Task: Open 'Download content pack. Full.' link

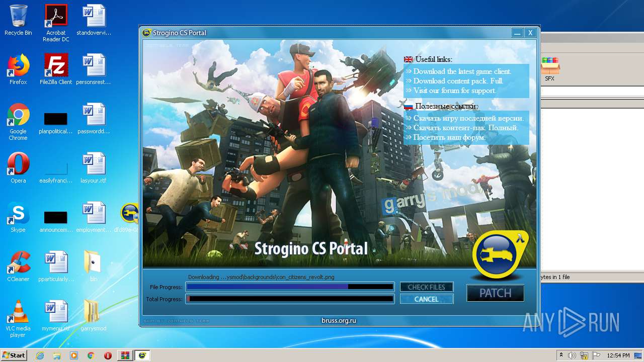Action: pos(458,81)
